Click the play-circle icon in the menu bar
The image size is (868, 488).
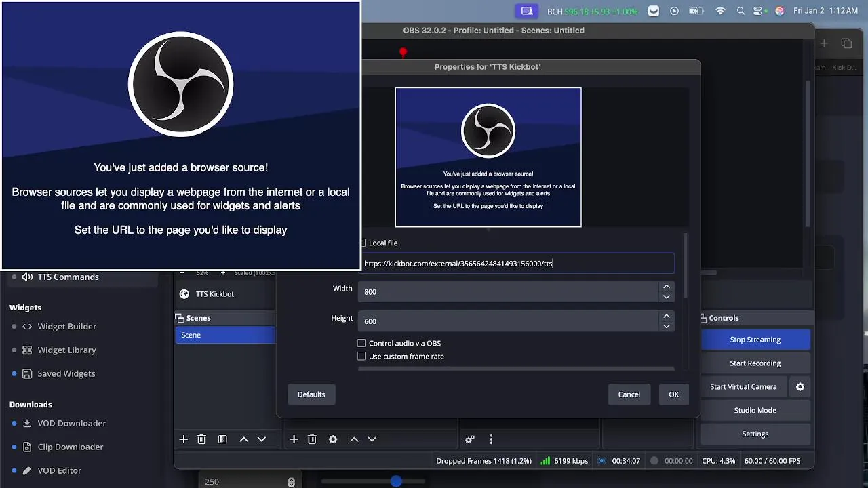(674, 11)
